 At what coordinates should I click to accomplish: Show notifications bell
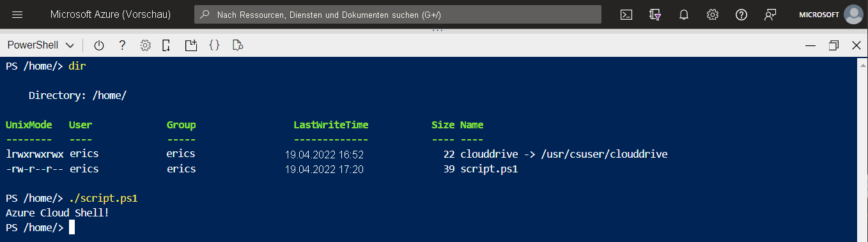pos(684,15)
